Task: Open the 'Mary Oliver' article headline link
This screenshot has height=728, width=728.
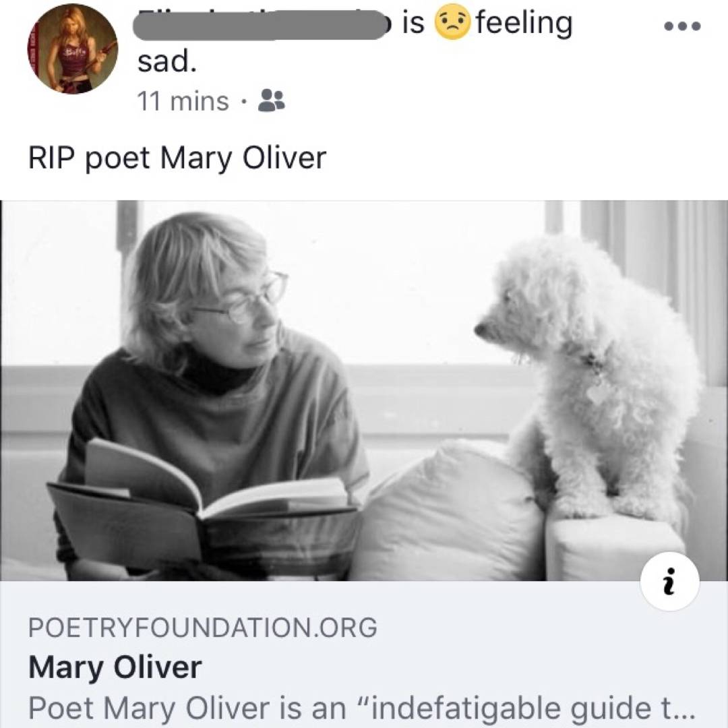Action: pos(115,667)
